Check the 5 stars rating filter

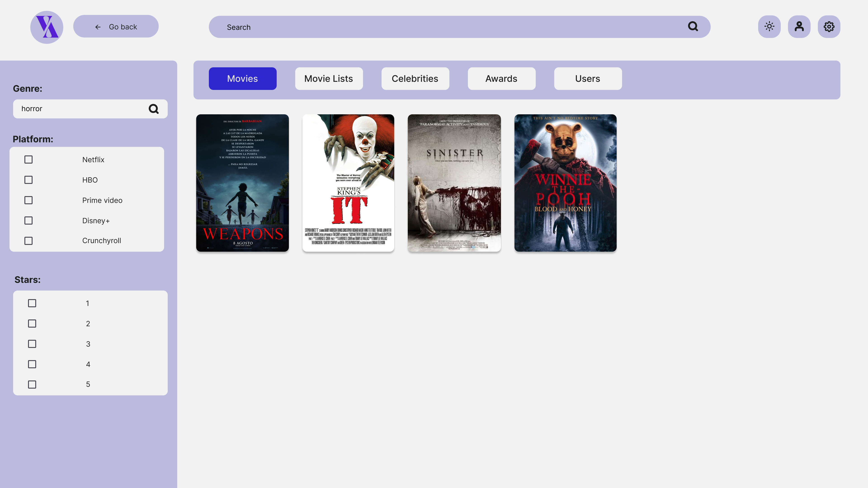tap(32, 384)
